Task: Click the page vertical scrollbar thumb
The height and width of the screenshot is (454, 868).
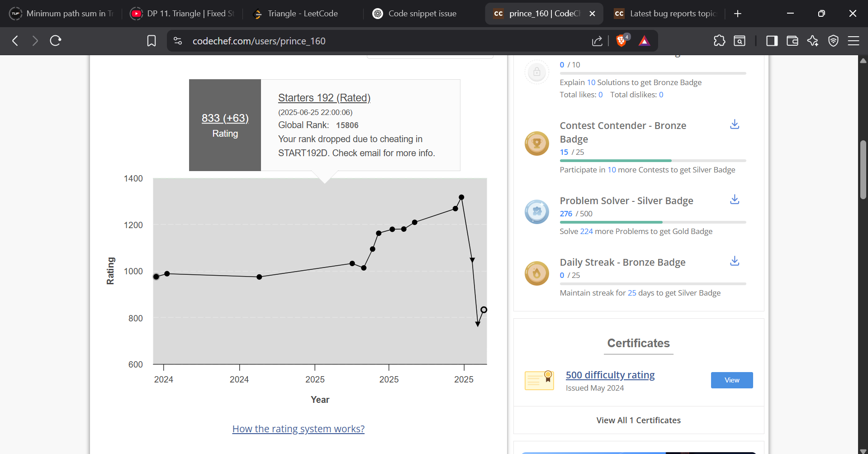Action: coord(863,170)
